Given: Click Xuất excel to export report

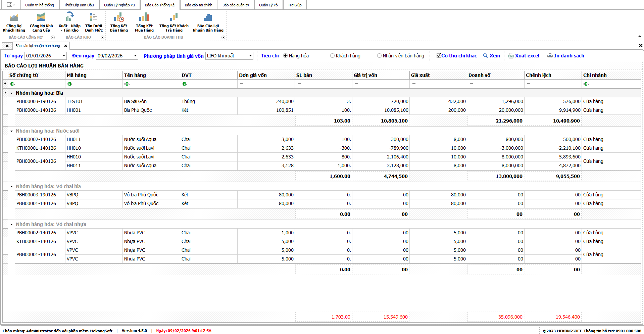Looking at the screenshot, I should click(524, 56).
